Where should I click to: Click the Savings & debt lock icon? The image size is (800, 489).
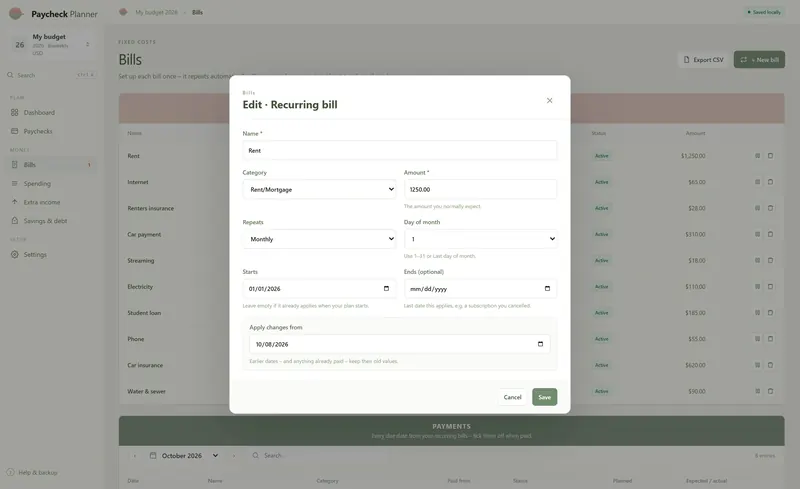pyautogui.click(x=14, y=221)
